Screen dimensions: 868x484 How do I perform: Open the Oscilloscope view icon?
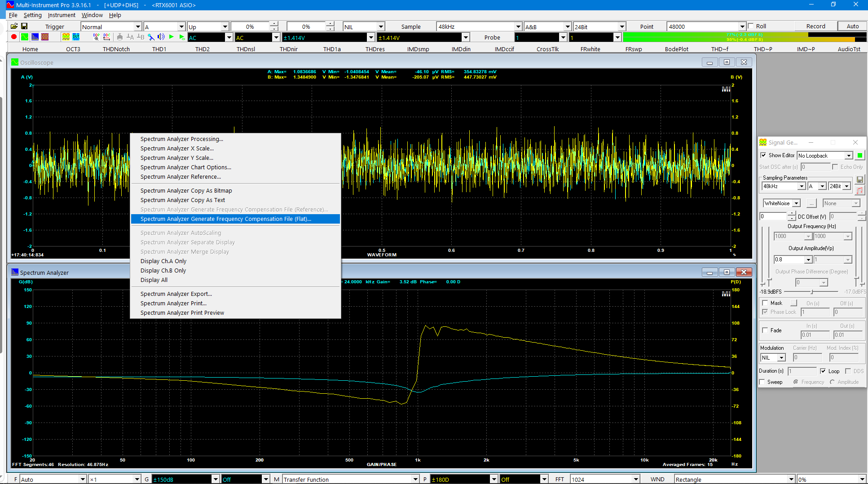pyautogui.click(x=25, y=37)
